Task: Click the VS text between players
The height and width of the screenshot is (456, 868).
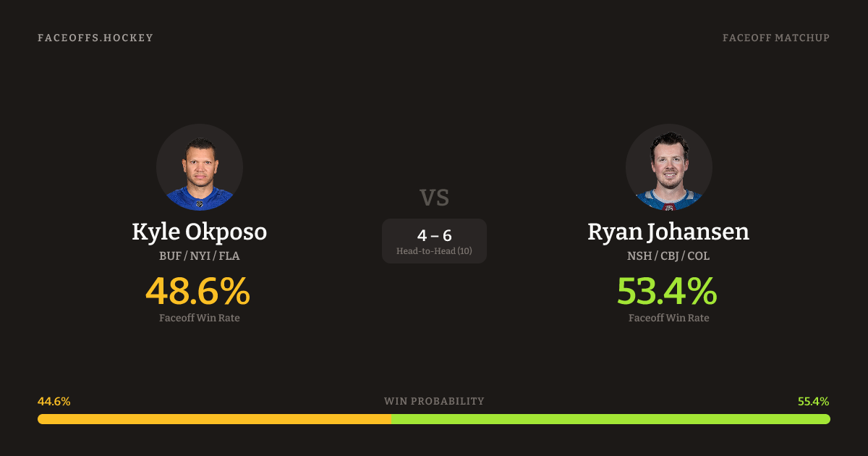Action: [434, 198]
